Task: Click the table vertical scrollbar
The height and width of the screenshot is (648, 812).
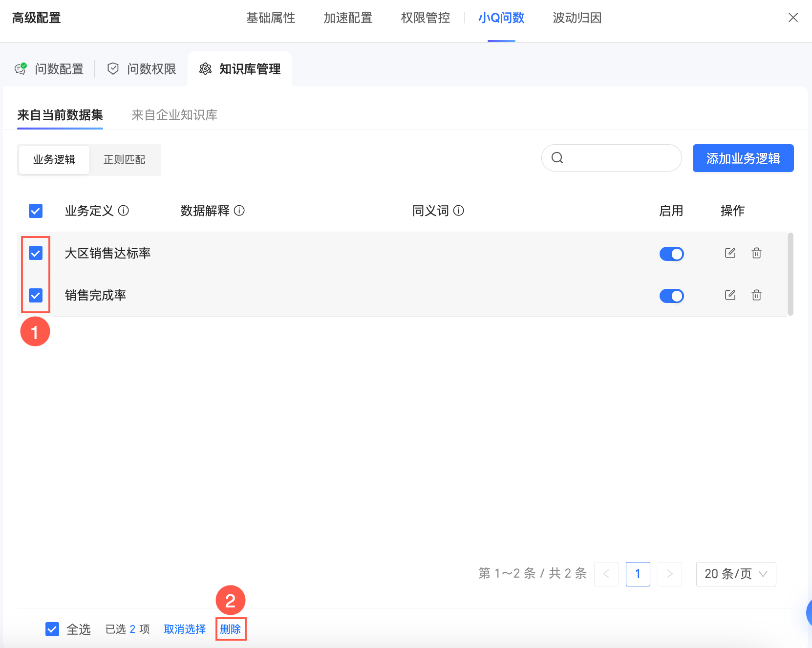Action: click(x=790, y=274)
